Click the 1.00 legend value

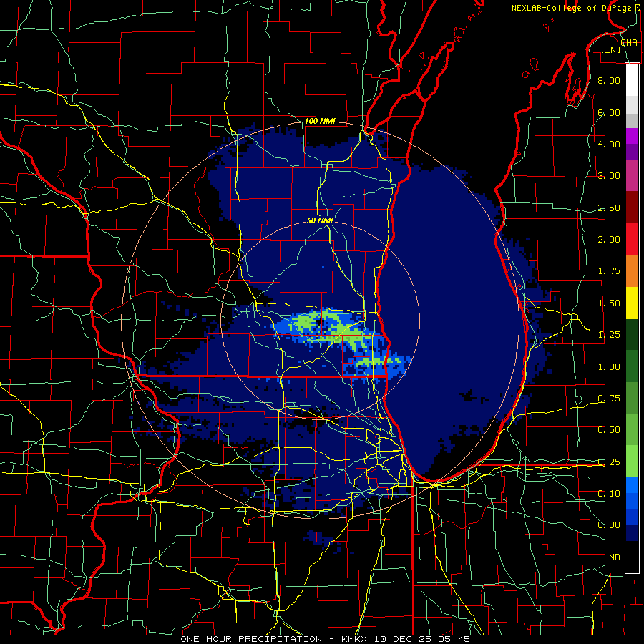point(608,367)
